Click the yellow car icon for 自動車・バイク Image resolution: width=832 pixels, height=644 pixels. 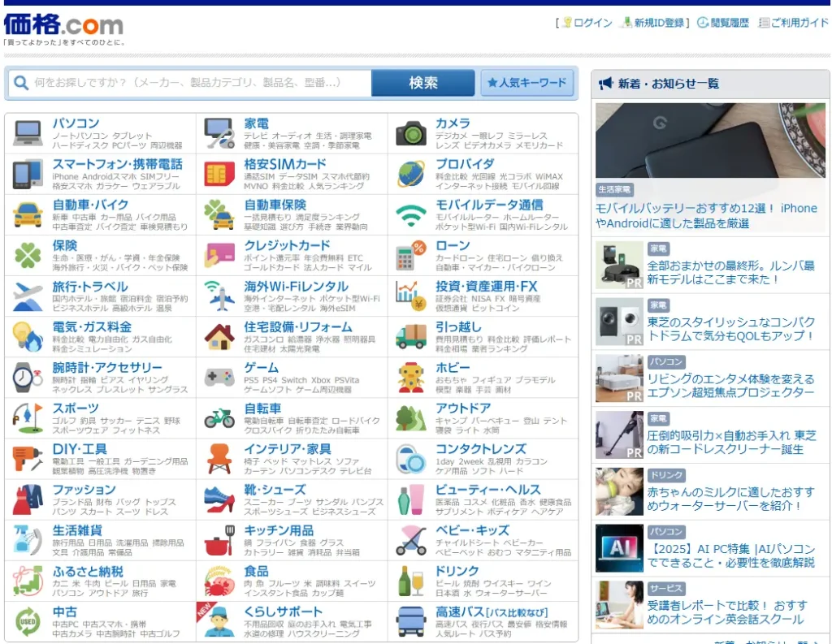[x=28, y=214]
